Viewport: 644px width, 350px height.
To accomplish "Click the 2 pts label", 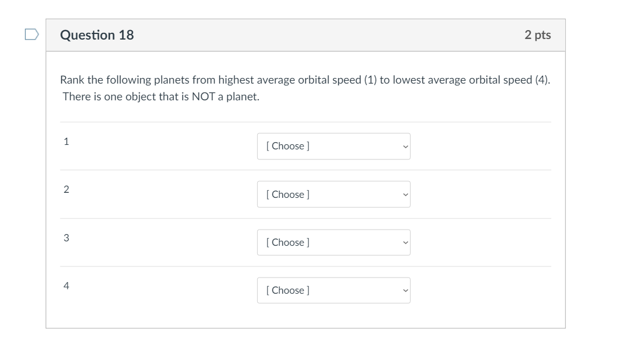I will 537,35.
